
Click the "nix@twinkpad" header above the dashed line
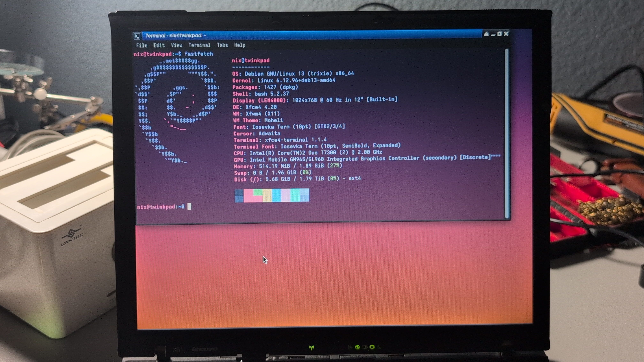coord(251,60)
